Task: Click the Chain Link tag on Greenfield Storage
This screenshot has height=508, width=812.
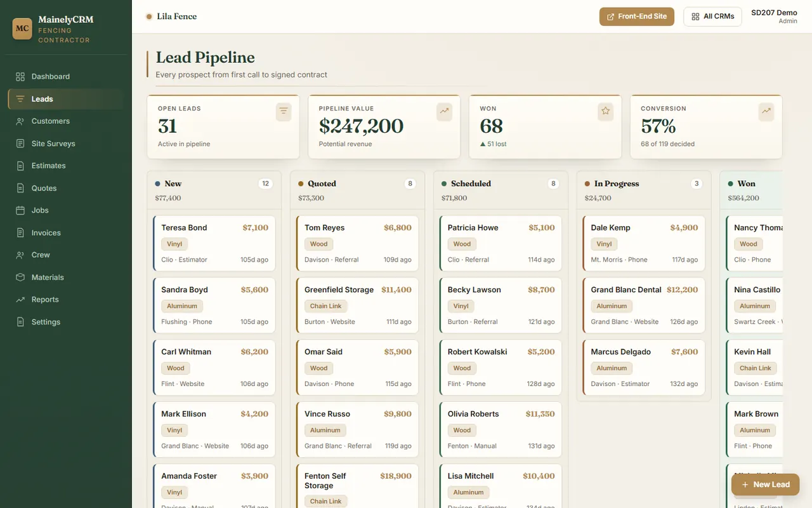Action: pyautogui.click(x=325, y=306)
